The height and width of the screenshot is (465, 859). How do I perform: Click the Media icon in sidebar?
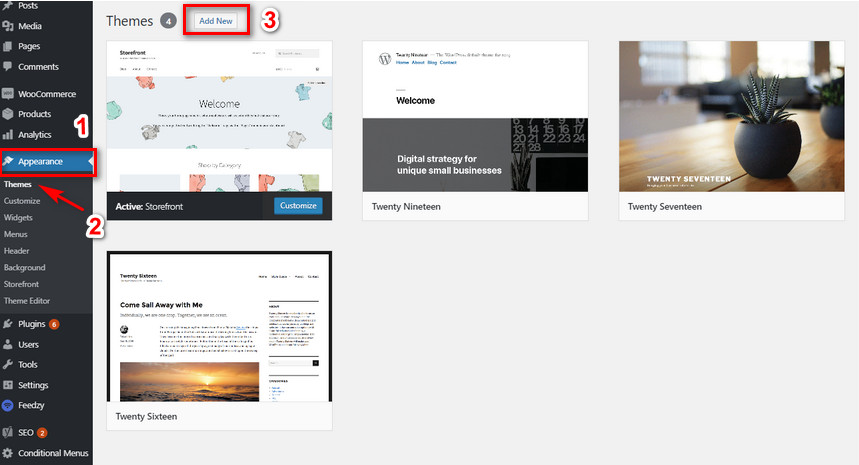[8, 26]
